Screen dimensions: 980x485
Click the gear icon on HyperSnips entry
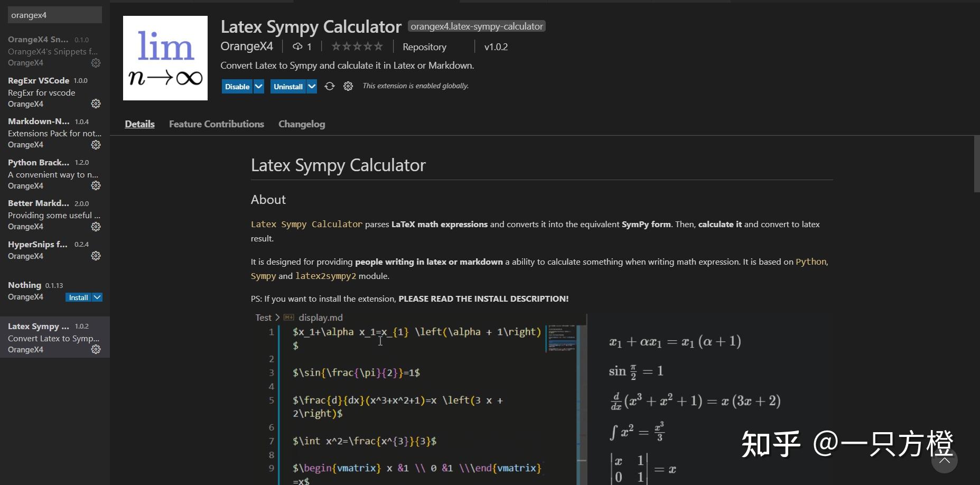coord(96,256)
